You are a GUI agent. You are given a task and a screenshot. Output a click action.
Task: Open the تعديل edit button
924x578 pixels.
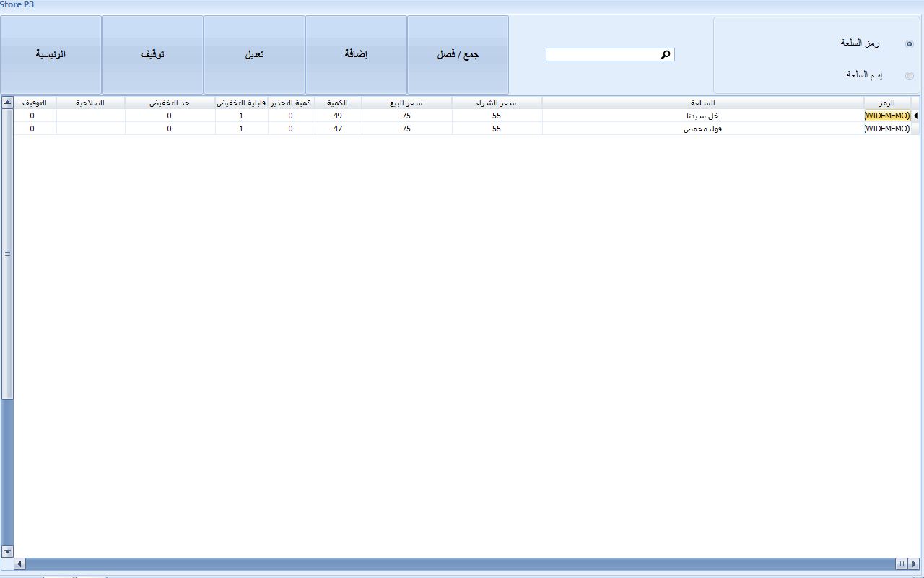click(x=254, y=55)
